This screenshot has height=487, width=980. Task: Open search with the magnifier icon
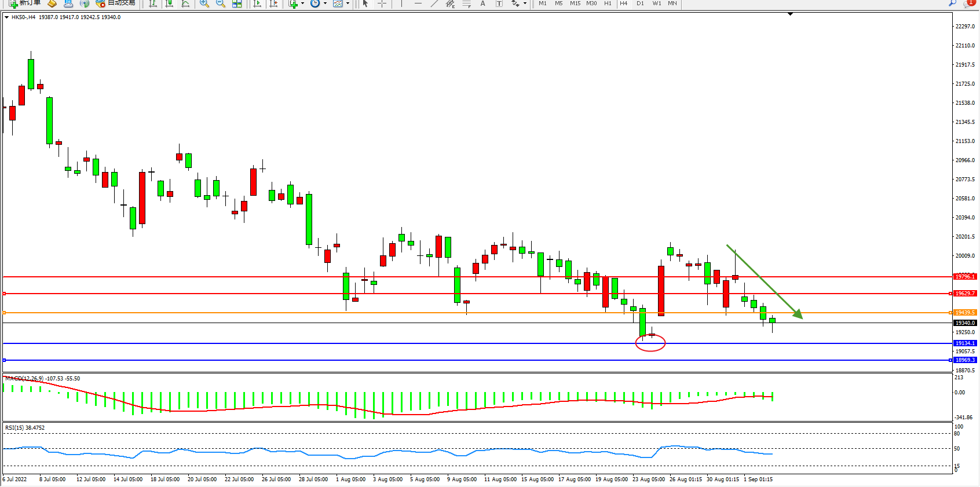tap(952, 3)
